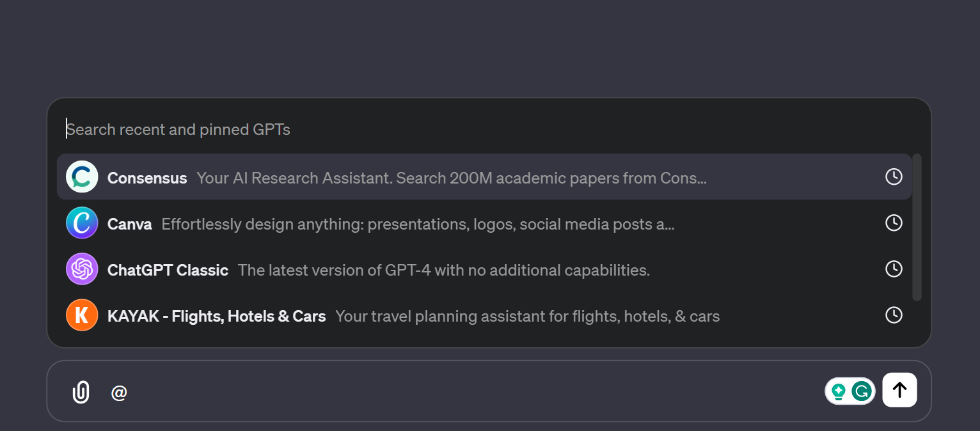Click the clock icon beside ChatGPT Classic
Screen dimensions: 980x431
point(893,269)
